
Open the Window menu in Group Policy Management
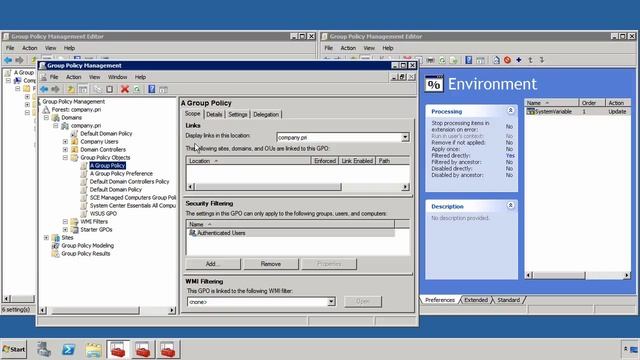pos(118,77)
